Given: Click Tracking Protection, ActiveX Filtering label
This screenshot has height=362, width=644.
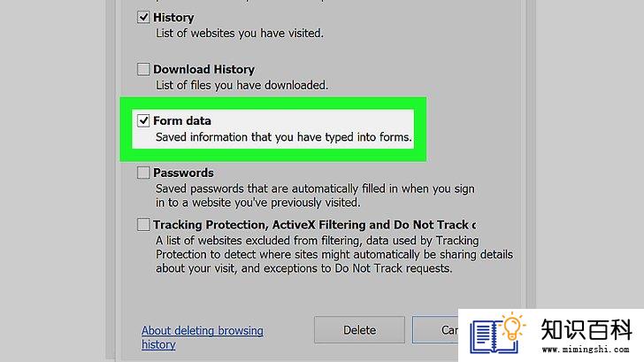Looking at the screenshot, I should coord(314,225).
